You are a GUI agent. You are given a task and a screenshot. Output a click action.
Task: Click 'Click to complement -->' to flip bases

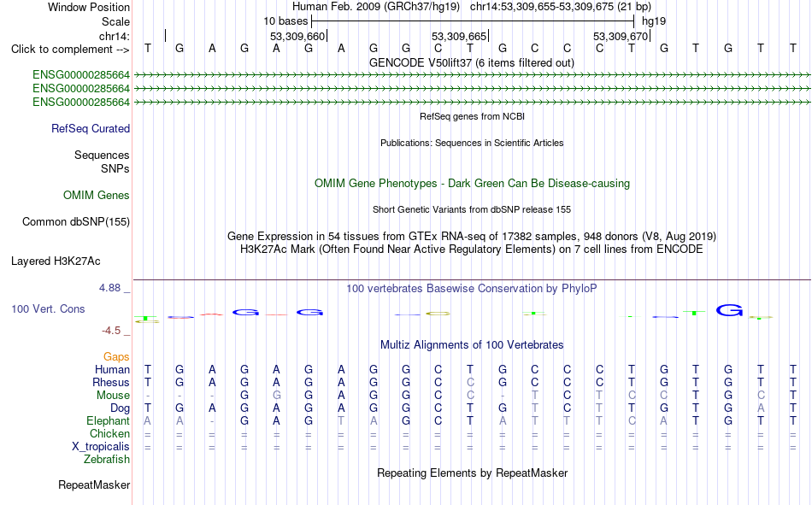coord(70,50)
